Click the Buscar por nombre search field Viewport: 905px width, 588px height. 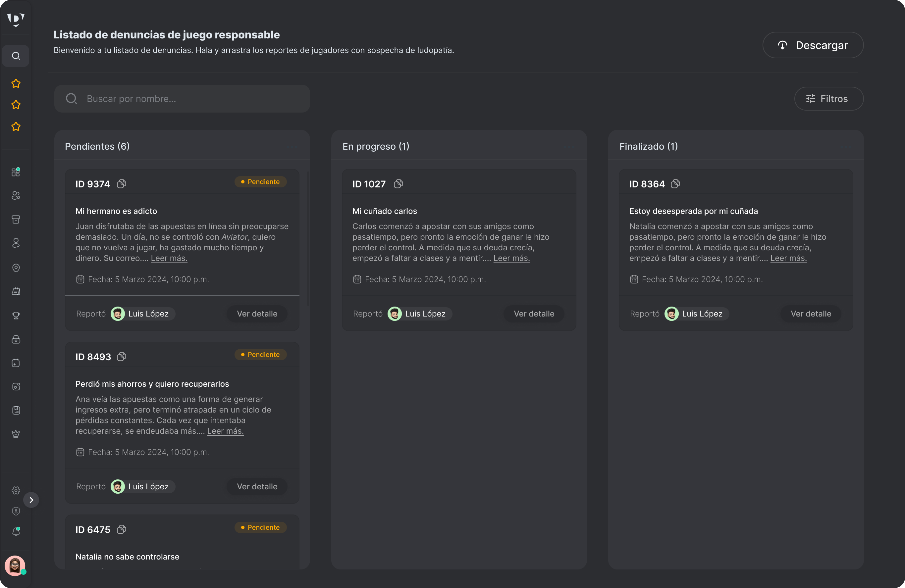coord(182,99)
